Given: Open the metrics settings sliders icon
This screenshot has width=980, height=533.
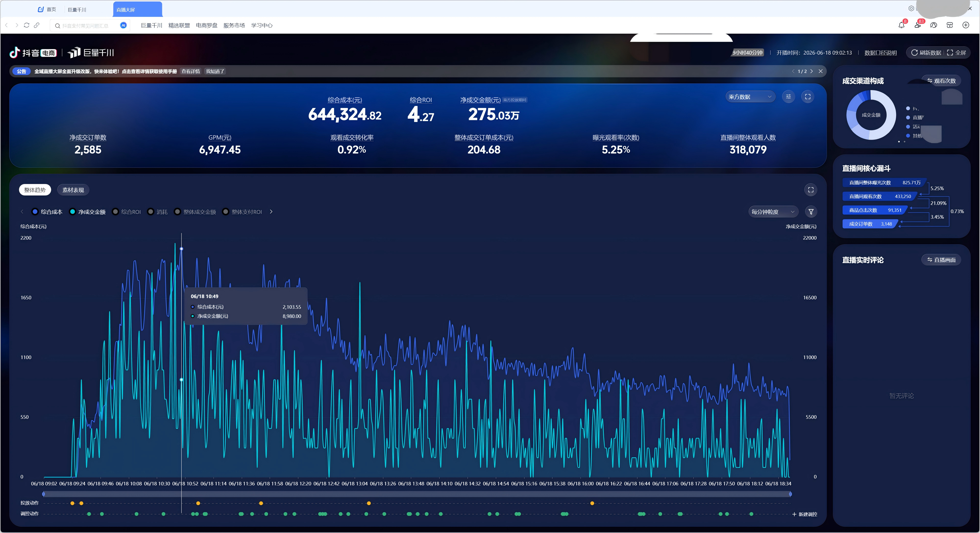Looking at the screenshot, I should 788,97.
